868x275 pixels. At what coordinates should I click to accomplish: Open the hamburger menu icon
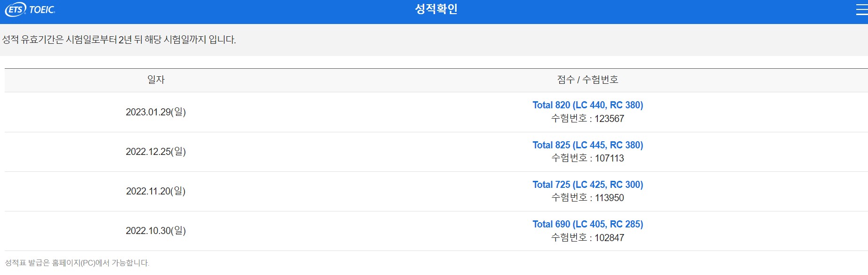tap(862, 9)
